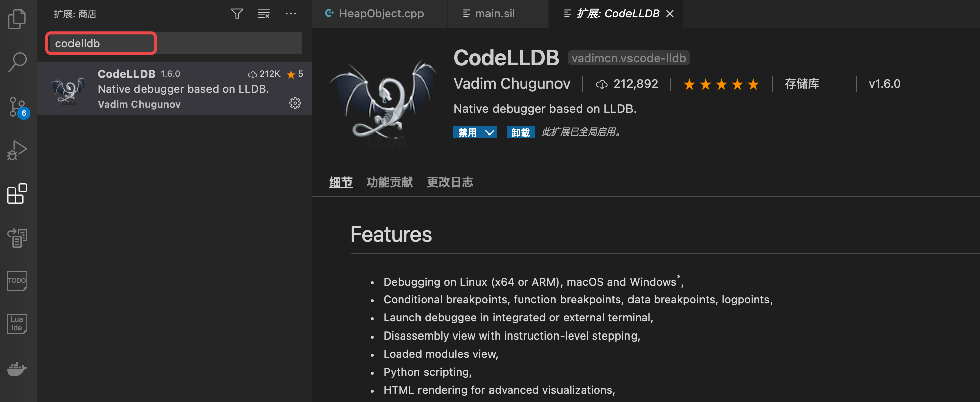
Task: Click the vadimcn.vscode-lldb identifier
Action: pyautogui.click(x=629, y=58)
